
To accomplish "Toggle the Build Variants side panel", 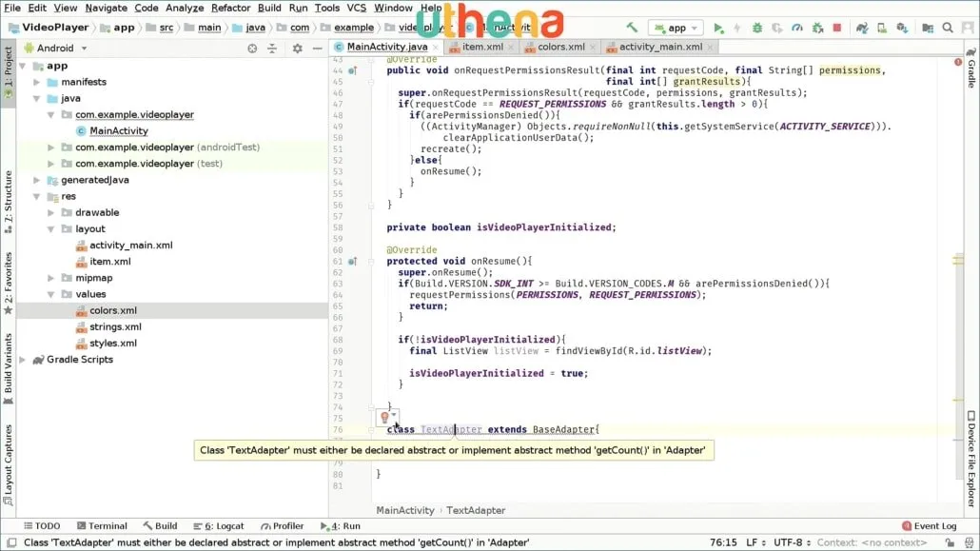I will [9, 369].
